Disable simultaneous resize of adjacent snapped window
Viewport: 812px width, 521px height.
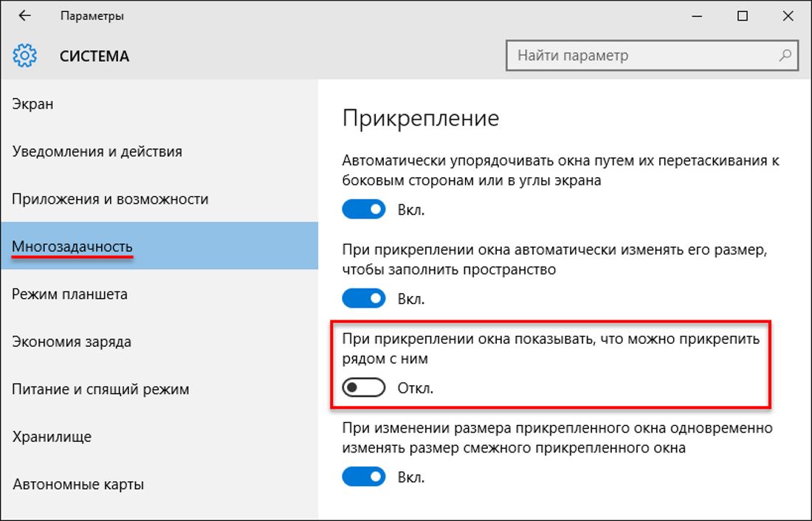pos(364,477)
